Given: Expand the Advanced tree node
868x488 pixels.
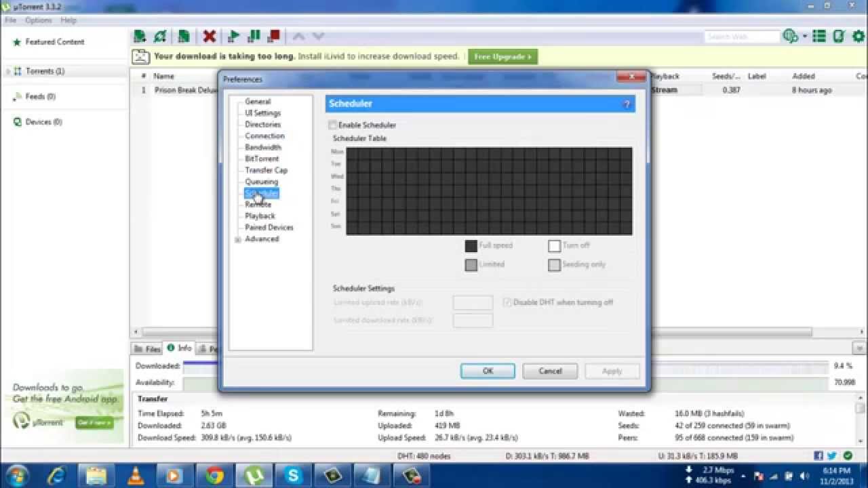Looking at the screenshot, I should click(x=238, y=239).
